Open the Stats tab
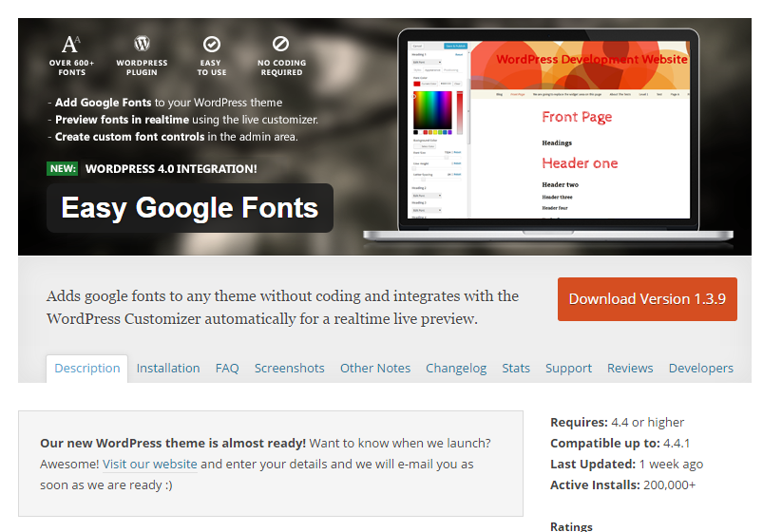Screen dimensions: 763x532 tap(516, 369)
